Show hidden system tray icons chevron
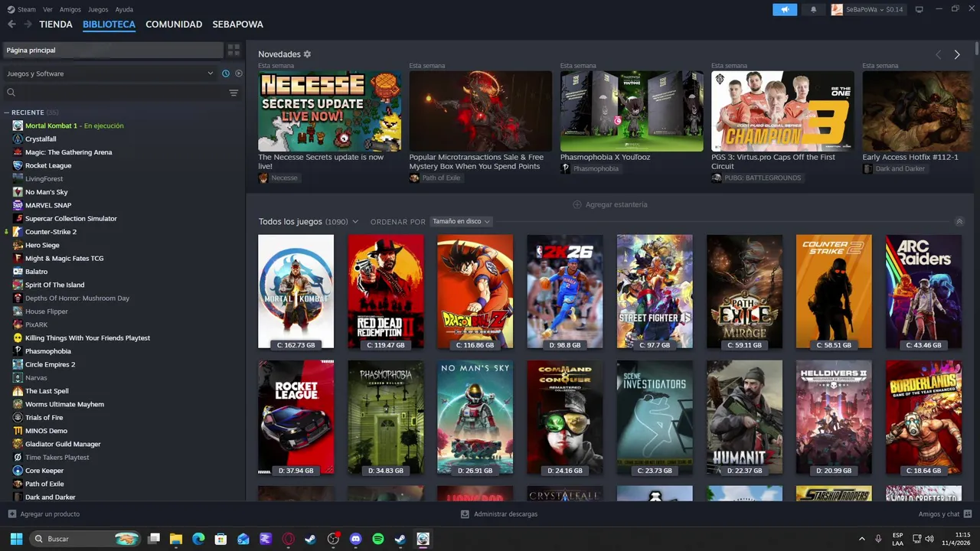The image size is (980, 551). click(861, 539)
